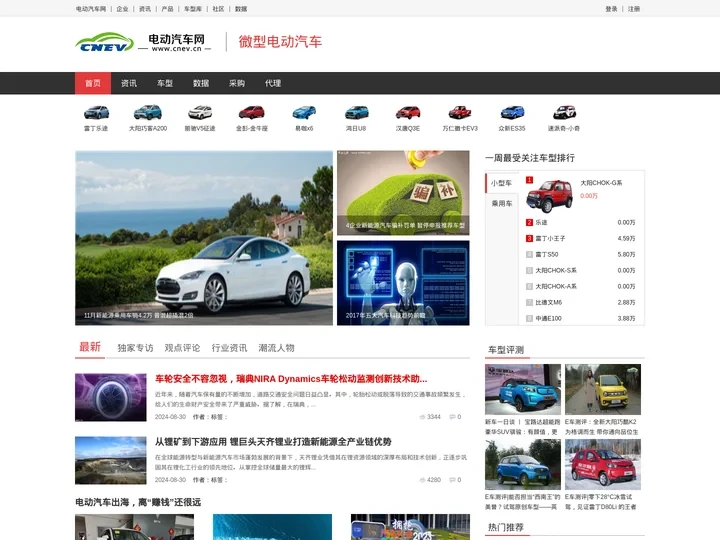Open the 车轮安全不容忽视 article headline
Image resolution: width=720 pixels, height=540 pixels.
point(291,379)
